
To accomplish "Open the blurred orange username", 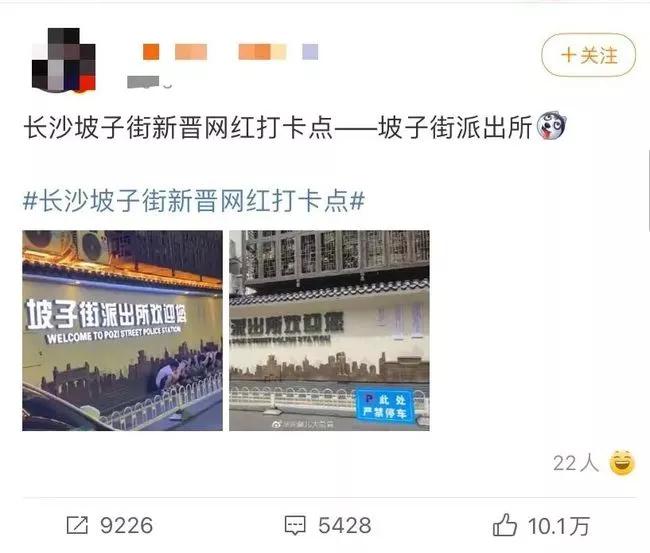I will click(x=214, y=52).
